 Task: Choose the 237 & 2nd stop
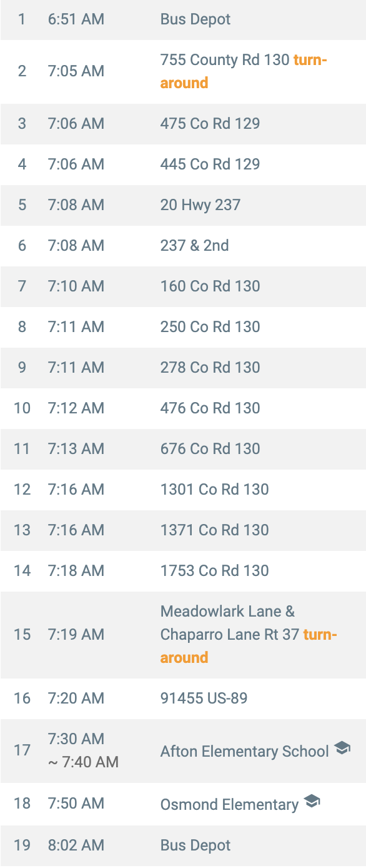(x=183, y=245)
